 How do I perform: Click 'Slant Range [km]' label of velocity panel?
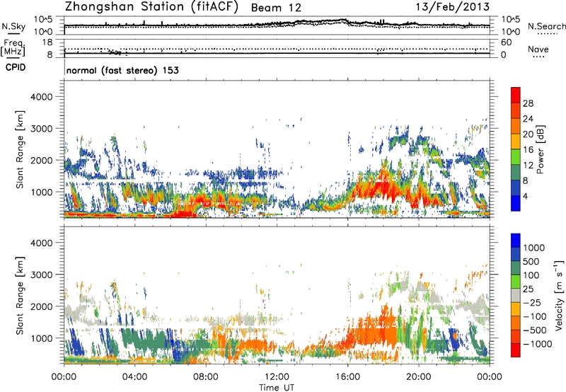[20, 296]
